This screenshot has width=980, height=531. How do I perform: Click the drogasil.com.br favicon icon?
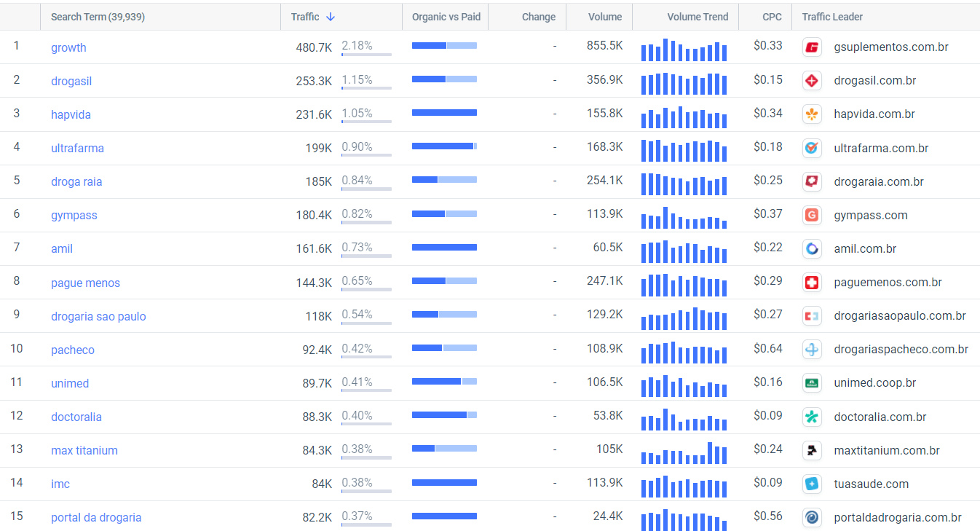[812, 81]
